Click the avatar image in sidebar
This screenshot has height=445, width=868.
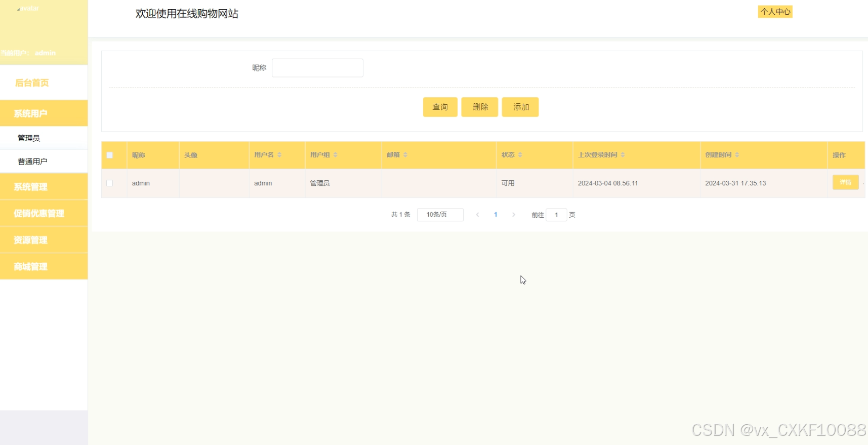coord(28,9)
